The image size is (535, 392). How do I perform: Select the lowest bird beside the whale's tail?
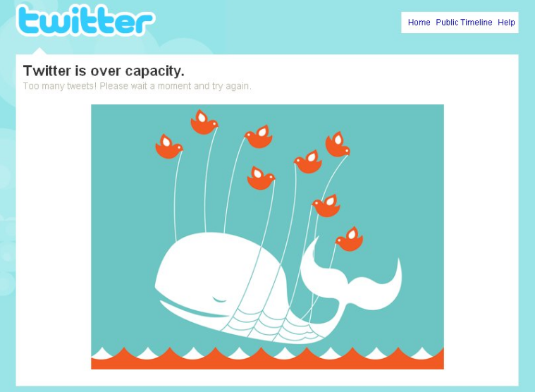(349, 239)
